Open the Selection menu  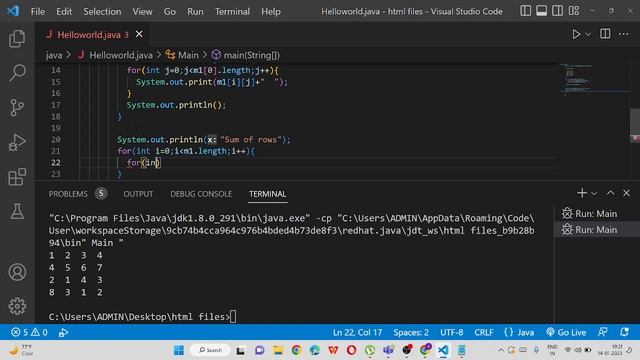coord(102,11)
